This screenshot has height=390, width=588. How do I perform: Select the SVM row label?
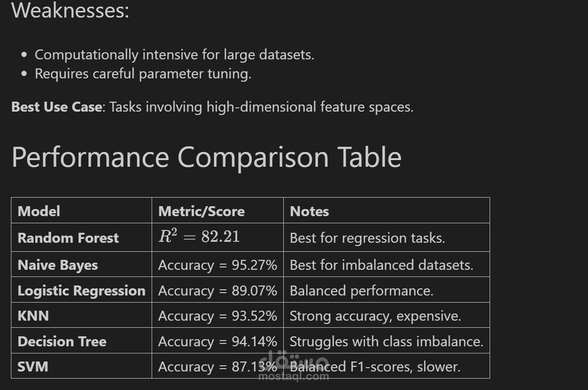pos(33,367)
